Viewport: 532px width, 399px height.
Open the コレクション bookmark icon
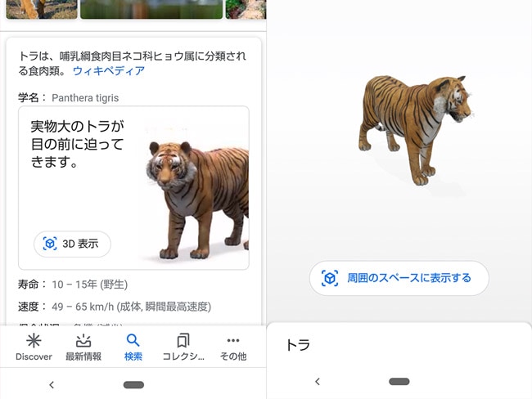point(183,341)
